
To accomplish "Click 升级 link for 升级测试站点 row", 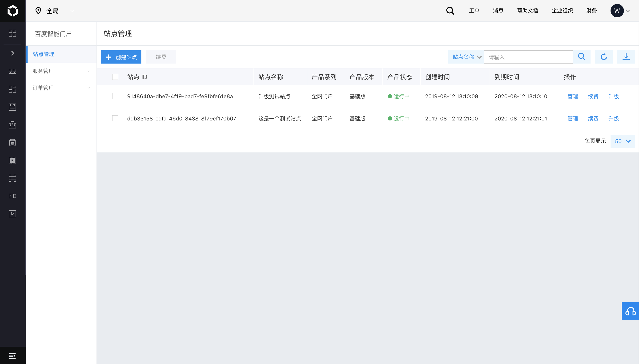I will point(613,96).
